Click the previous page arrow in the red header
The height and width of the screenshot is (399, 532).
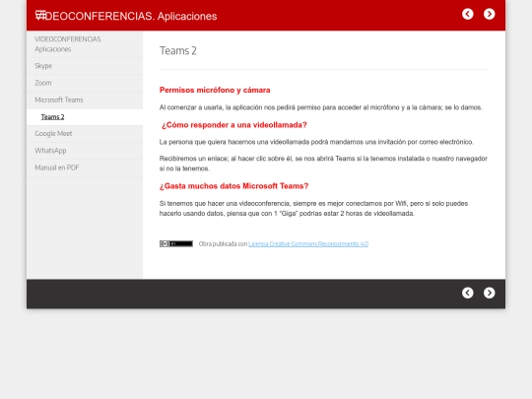(468, 14)
